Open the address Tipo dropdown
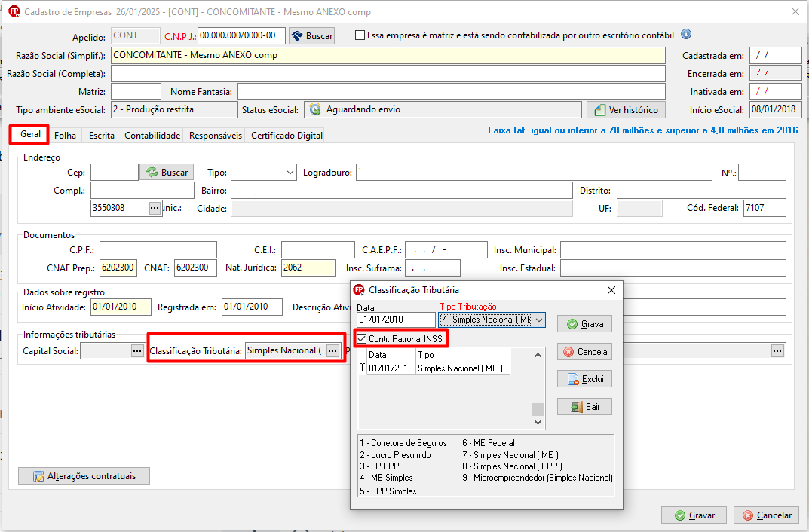 tap(290, 172)
